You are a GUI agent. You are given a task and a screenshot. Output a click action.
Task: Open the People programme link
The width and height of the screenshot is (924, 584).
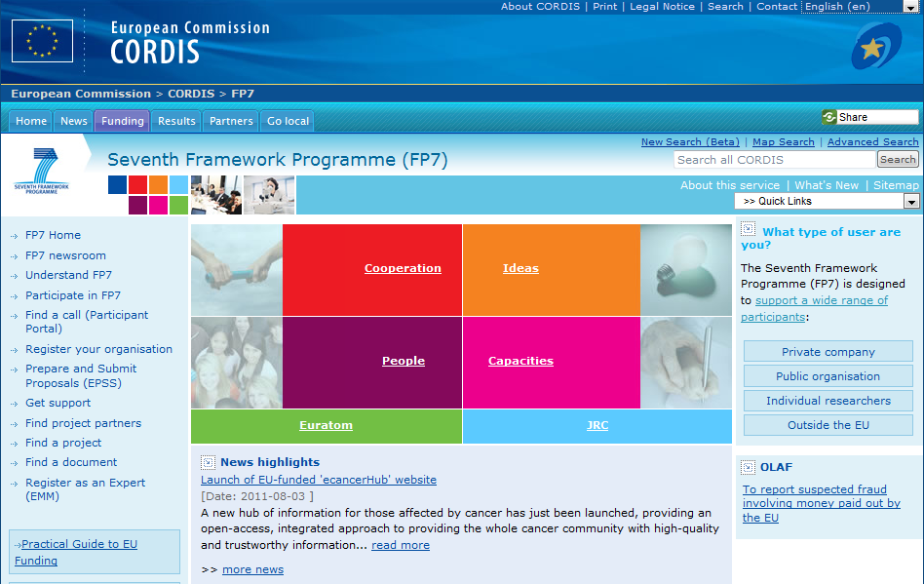point(404,361)
